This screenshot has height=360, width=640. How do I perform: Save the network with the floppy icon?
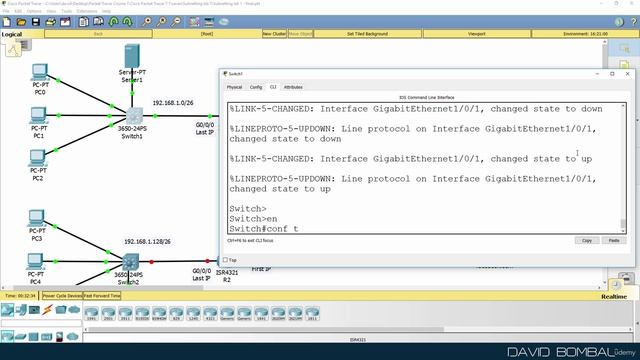[36, 22]
